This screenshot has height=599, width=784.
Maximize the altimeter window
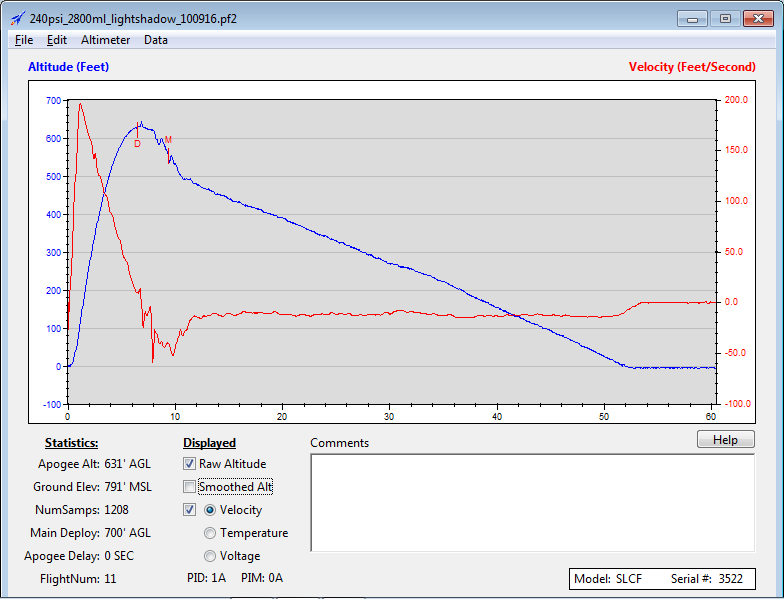pyautogui.click(x=725, y=19)
